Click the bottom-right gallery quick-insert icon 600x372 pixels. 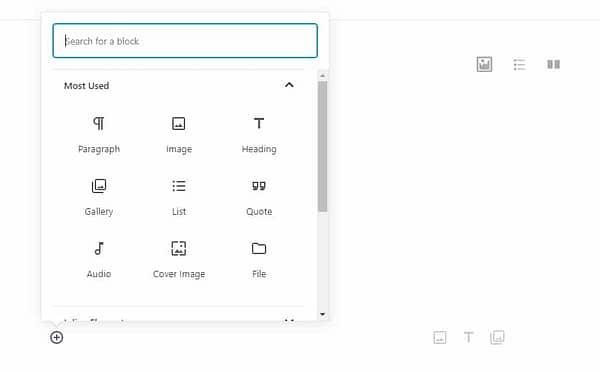[497, 337]
